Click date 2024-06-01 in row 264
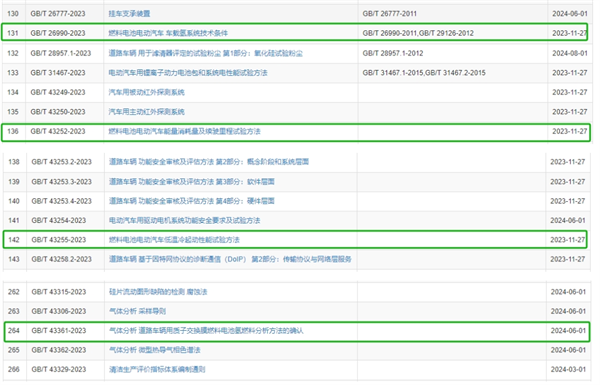 click(x=568, y=331)
